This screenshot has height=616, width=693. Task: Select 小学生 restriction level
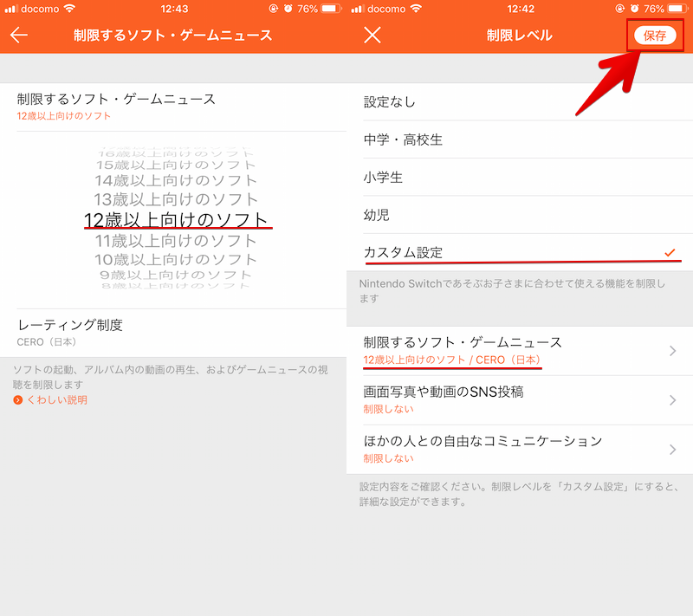pyautogui.click(x=383, y=178)
